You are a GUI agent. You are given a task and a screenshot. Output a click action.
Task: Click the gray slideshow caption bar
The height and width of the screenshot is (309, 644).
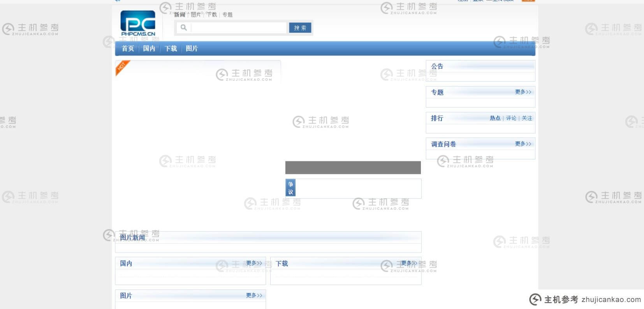[x=353, y=168]
